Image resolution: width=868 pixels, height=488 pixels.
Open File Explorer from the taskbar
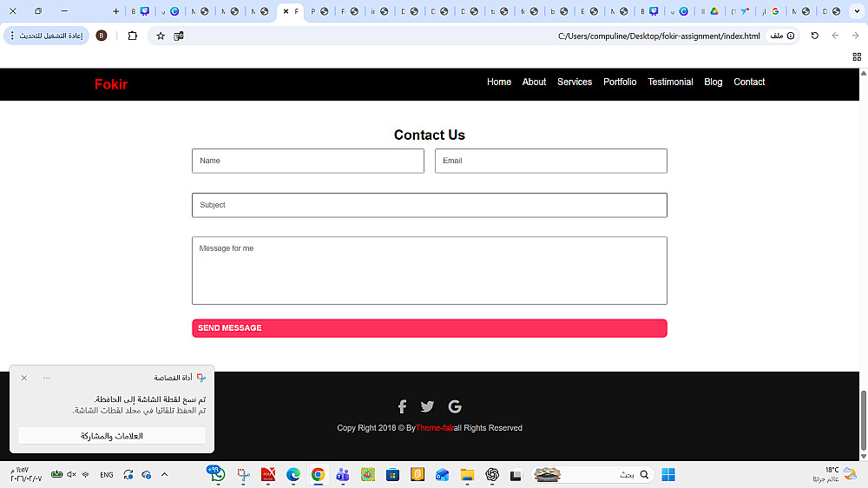[467, 475]
